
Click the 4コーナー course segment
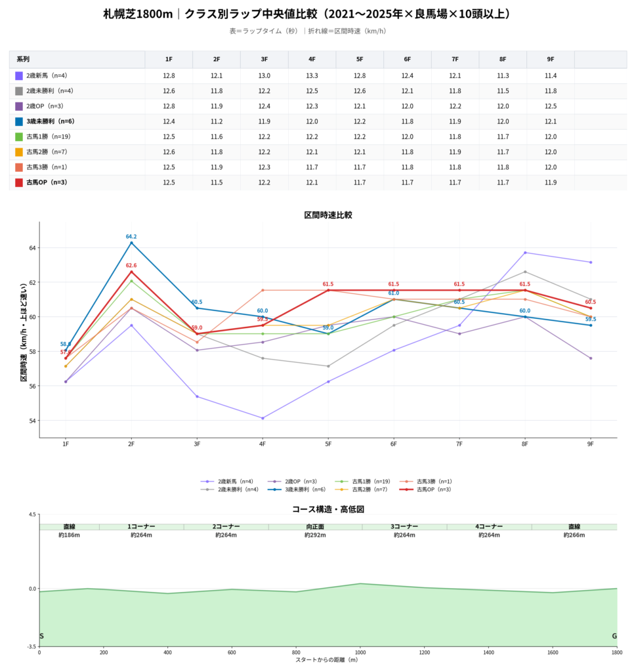point(490,527)
